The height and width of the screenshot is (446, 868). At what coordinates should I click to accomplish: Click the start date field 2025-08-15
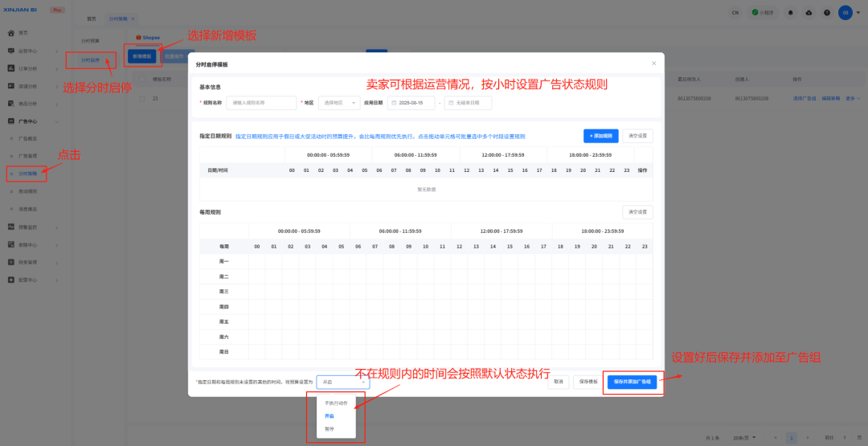coord(411,103)
